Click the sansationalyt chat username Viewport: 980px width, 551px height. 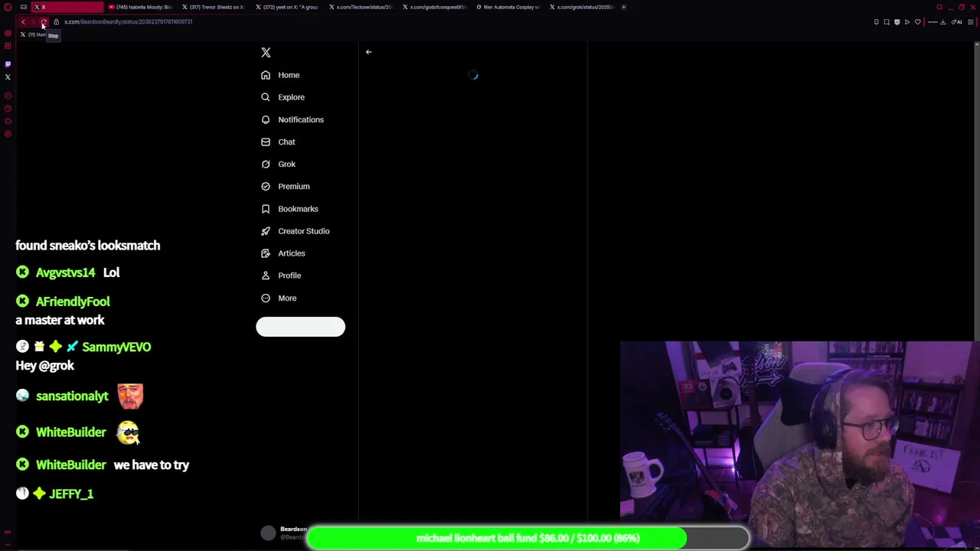click(72, 396)
